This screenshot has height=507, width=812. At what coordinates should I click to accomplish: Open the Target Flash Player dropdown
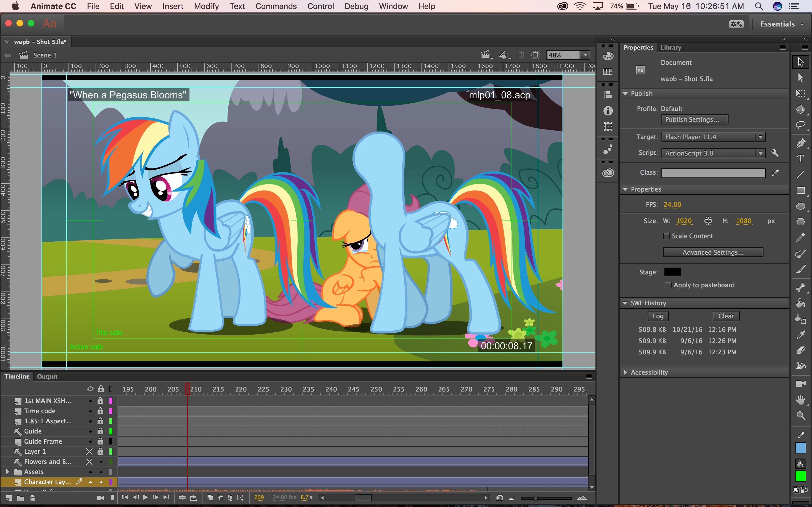click(713, 137)
